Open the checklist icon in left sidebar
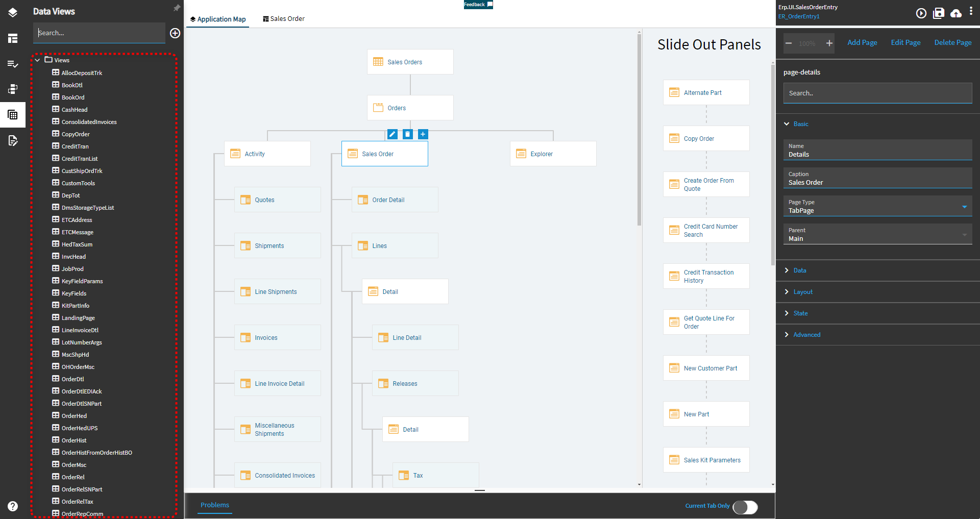Image resolution: width=980 pixels, height=519 pixels. [13, 64]
